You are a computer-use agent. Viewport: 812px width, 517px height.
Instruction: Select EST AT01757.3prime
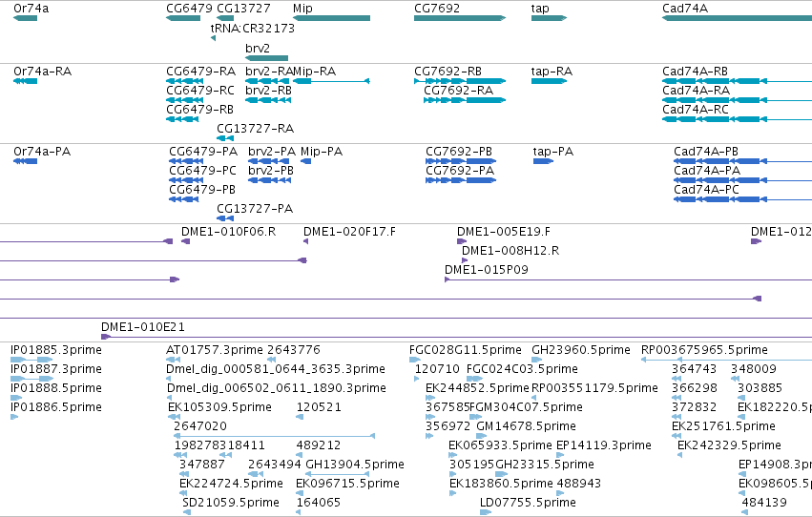point(173,360)
